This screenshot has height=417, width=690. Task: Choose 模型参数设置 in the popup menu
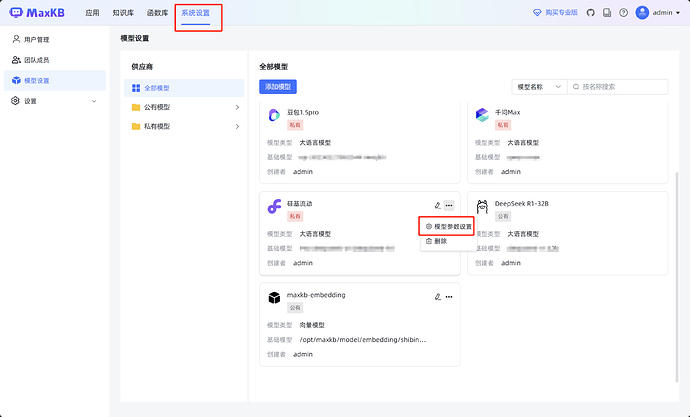coord(448,227)
